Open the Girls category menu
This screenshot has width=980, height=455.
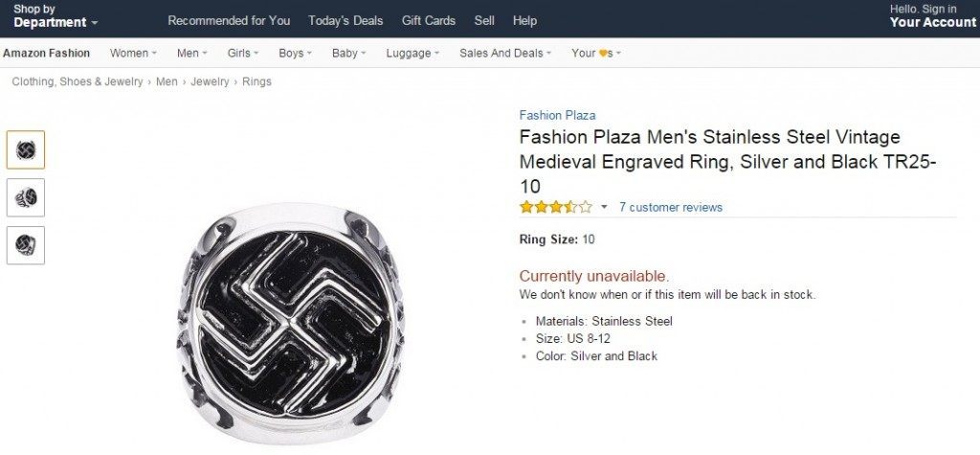(242, 54)
